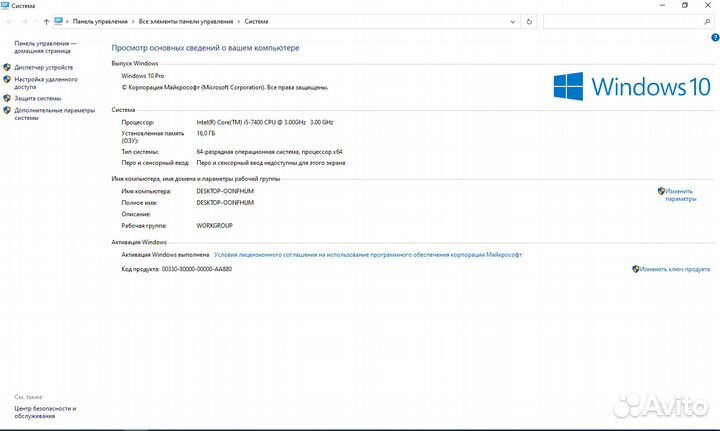Click the shield icon beside Диспетчер устройств
Image resolution: width=720 pixels, height=431 pixels.
(x=7, y=67)
